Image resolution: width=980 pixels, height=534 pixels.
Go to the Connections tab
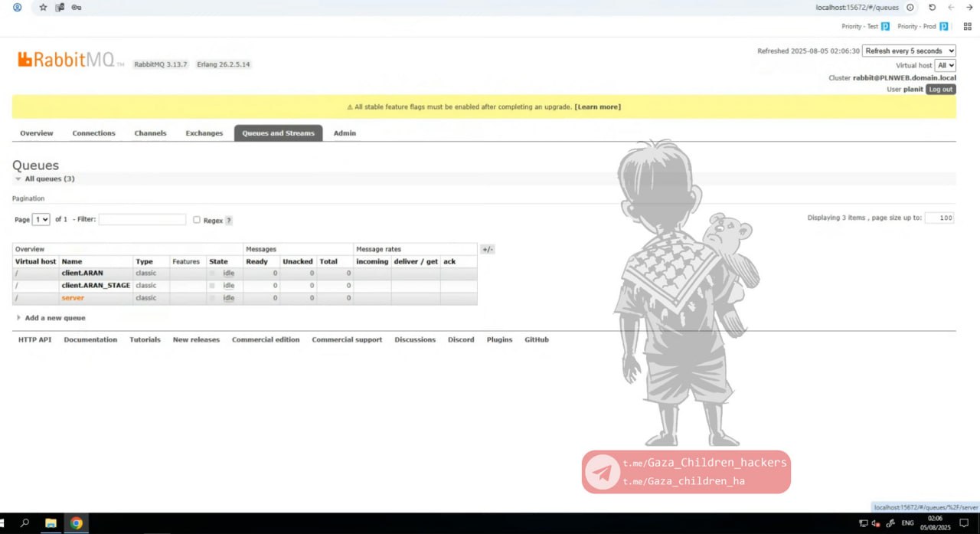pos(93,133)
